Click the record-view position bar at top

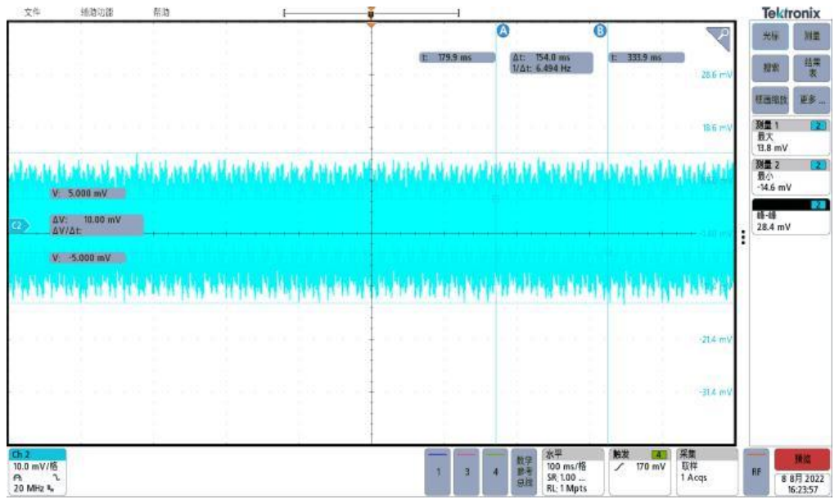[372, 12]
